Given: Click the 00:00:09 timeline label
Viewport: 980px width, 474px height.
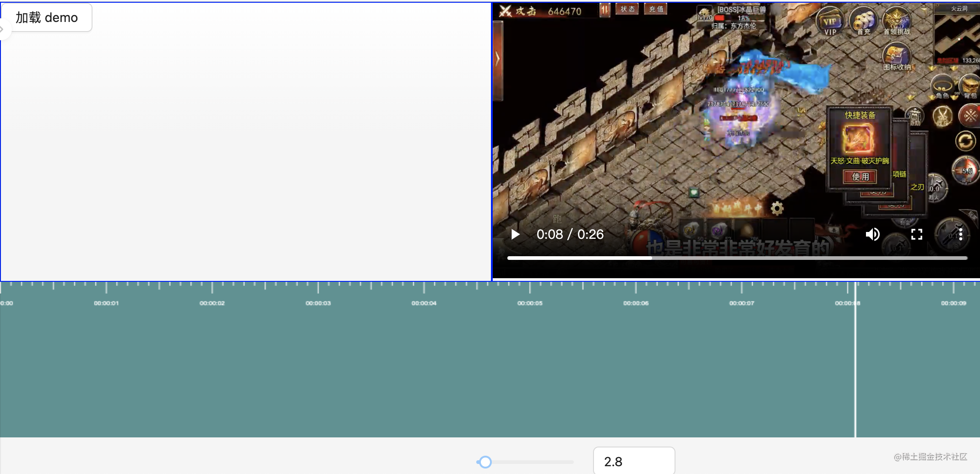Looking at the screenshot, I should point(953,303).
